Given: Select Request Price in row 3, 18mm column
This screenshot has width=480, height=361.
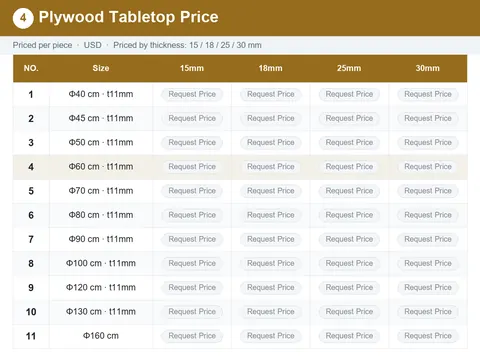Looking at the screenshot, I should click(271, 143).
